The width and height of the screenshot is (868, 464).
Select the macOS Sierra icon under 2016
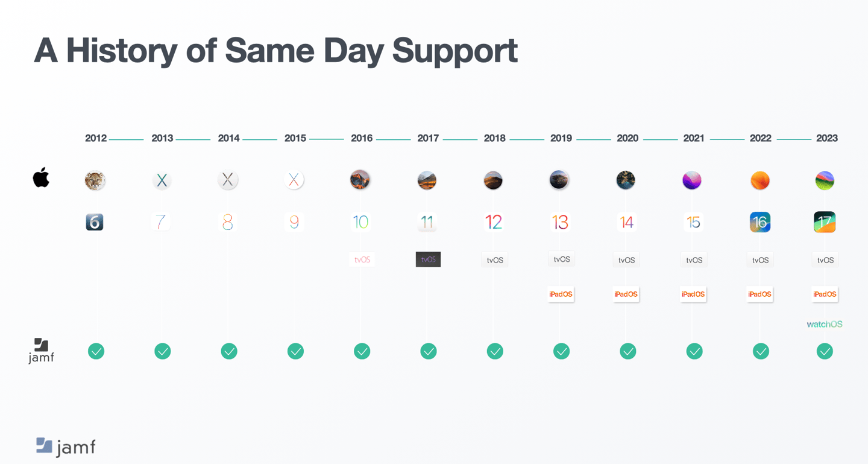tap(360, 180)
